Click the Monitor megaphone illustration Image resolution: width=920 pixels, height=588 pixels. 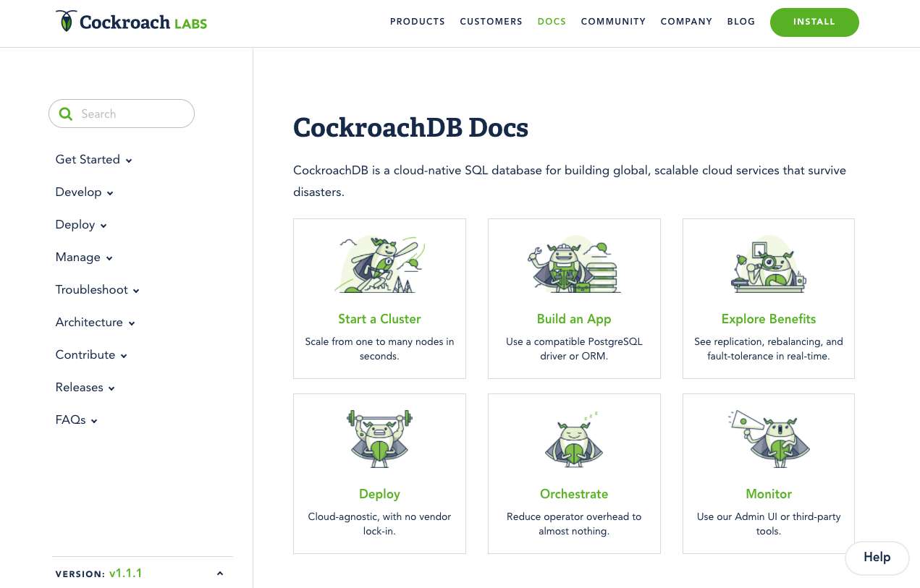pyautogui.click(x=768, y=438)
